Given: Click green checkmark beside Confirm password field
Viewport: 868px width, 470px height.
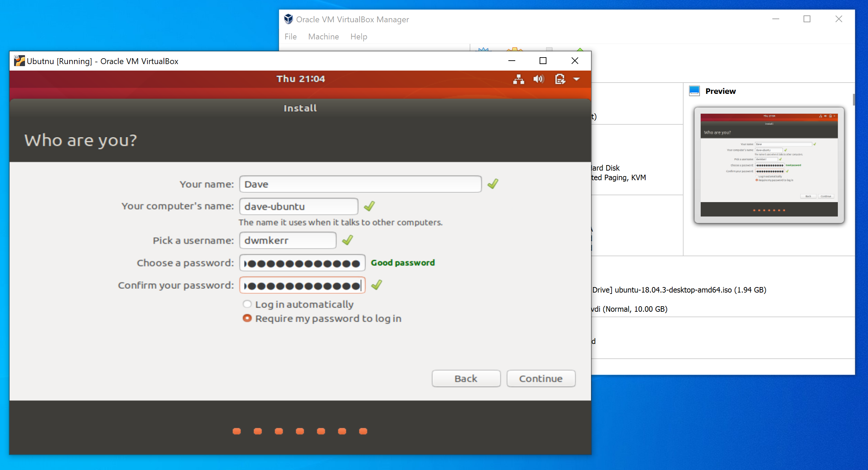Looking at the screenshot, I should click(x=376, y=285).
